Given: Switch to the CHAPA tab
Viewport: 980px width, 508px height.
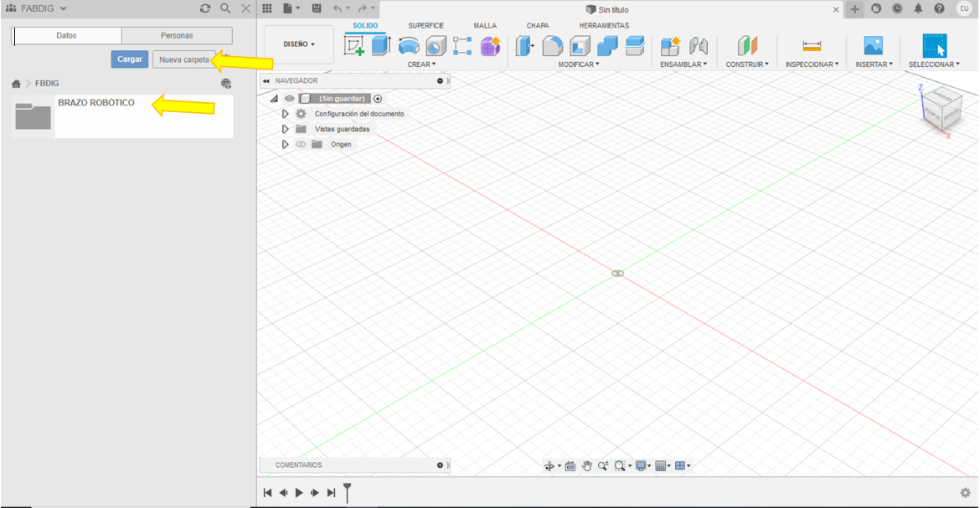Looking at the screenshot, I should [x=538, y=26].
